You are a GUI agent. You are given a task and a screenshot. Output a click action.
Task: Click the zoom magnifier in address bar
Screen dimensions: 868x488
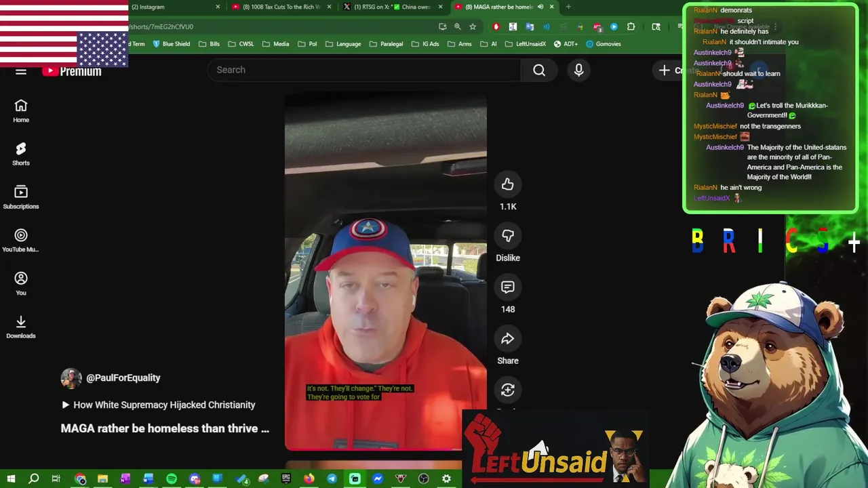point(457,26)
